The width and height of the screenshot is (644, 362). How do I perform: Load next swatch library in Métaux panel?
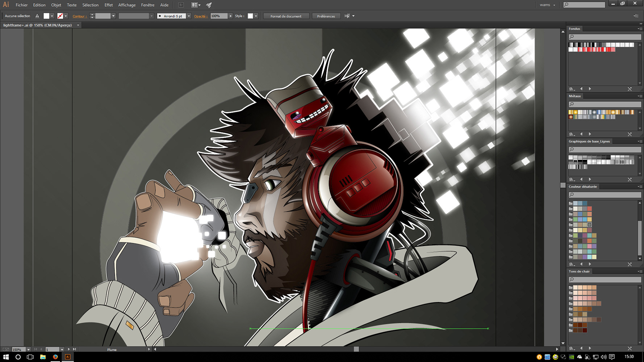590,134
